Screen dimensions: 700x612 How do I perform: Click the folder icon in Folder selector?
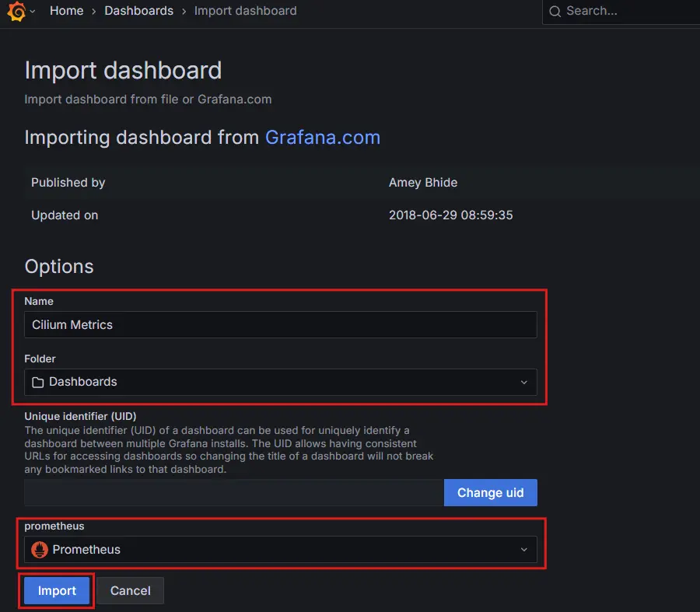coord(38,383)
